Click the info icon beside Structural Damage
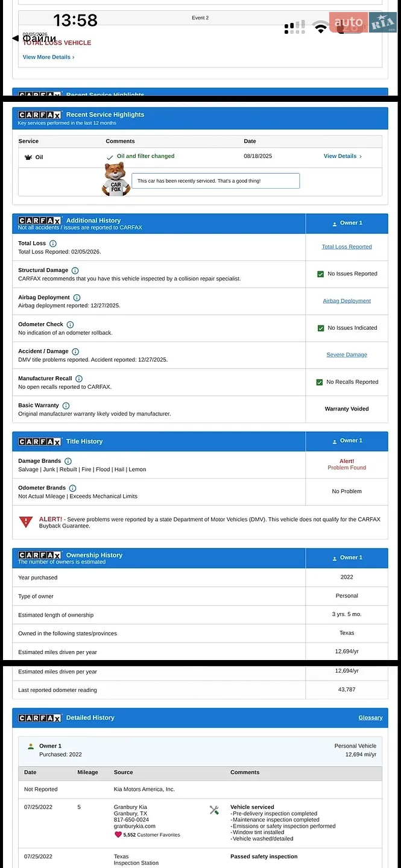Image resolution: width=401 pixels, height=868 pixels. (x=75, y=271)
